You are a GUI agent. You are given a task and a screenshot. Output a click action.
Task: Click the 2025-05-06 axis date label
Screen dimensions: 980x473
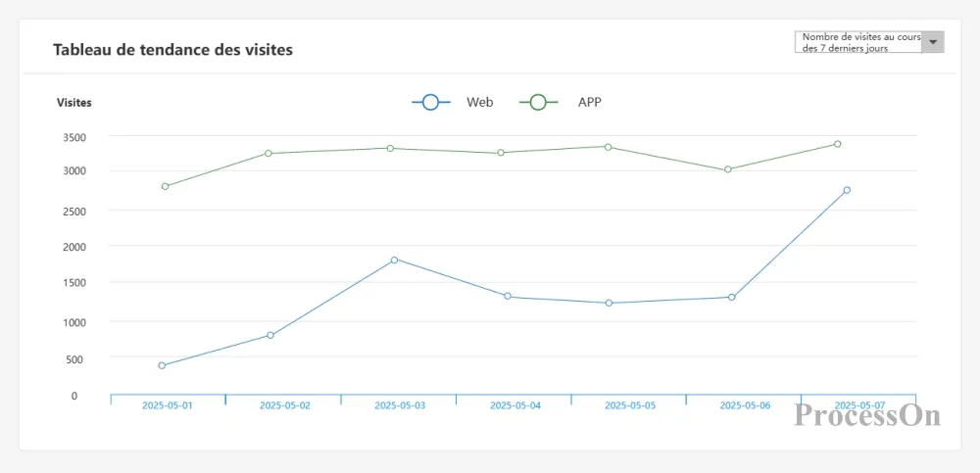(x=745, y=405)
